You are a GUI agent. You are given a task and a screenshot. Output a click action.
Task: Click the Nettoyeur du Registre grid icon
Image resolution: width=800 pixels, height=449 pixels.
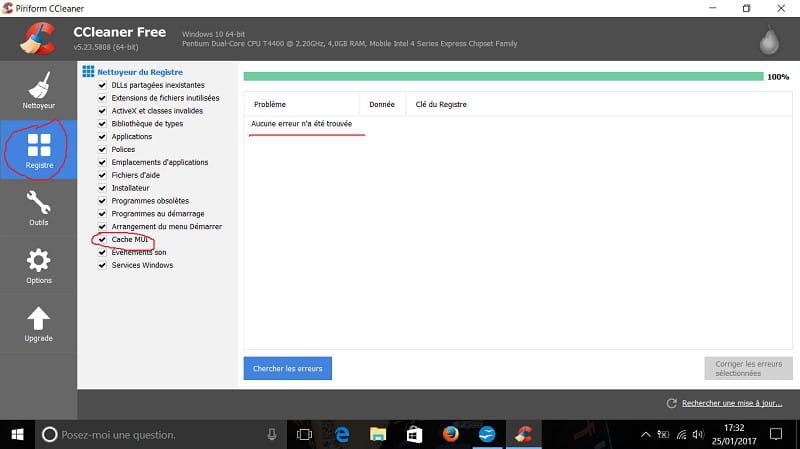[88, 71]
